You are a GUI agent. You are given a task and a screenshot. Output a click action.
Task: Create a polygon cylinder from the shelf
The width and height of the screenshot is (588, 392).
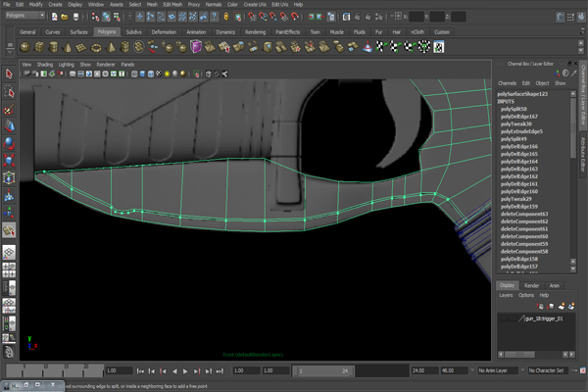pos(53,47)
